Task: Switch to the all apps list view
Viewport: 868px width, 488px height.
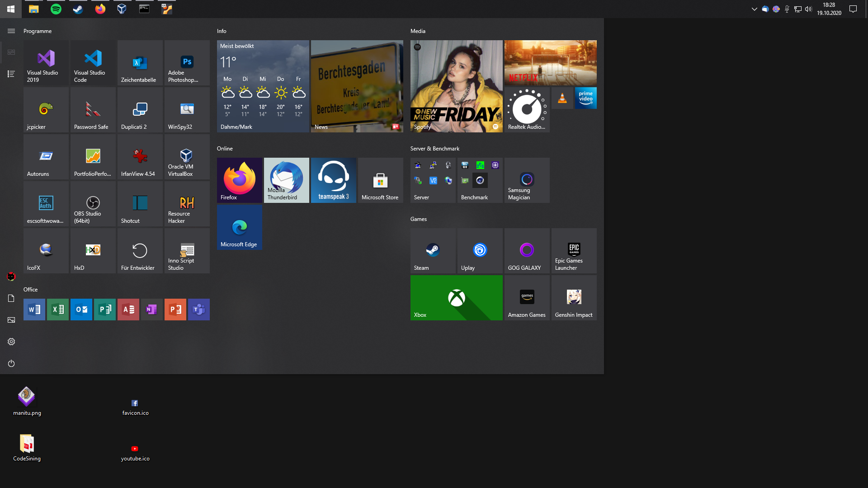Action: click(11, 74)
